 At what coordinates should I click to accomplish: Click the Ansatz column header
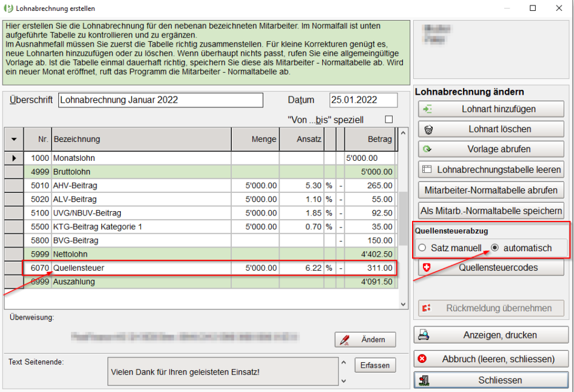(x=302, y=139)
